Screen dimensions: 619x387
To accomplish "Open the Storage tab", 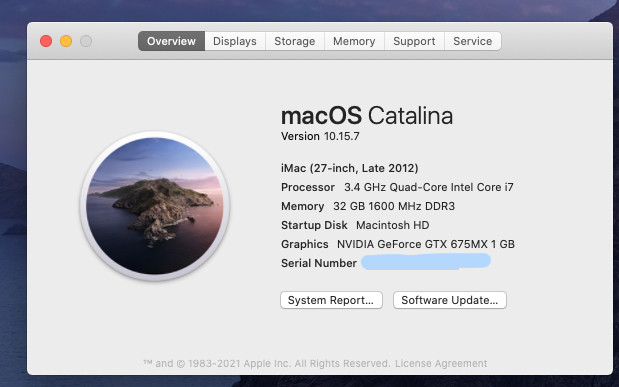I will click(294, 41).
